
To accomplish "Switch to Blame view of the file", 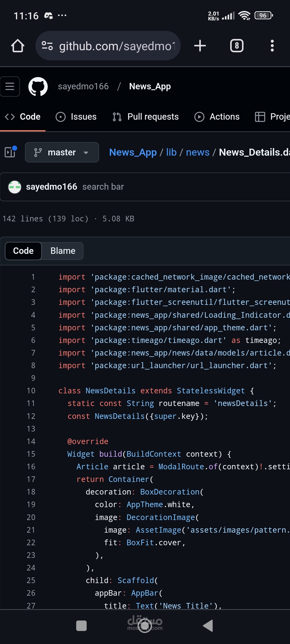I will (x=63, y=251).
